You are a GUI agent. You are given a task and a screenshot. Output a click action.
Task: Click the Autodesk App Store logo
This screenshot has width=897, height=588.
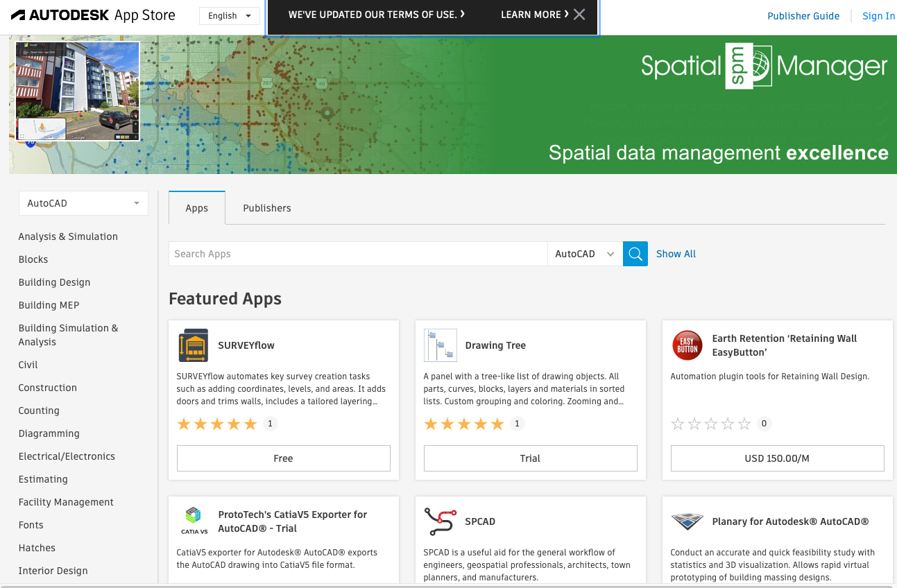[93, 15]
